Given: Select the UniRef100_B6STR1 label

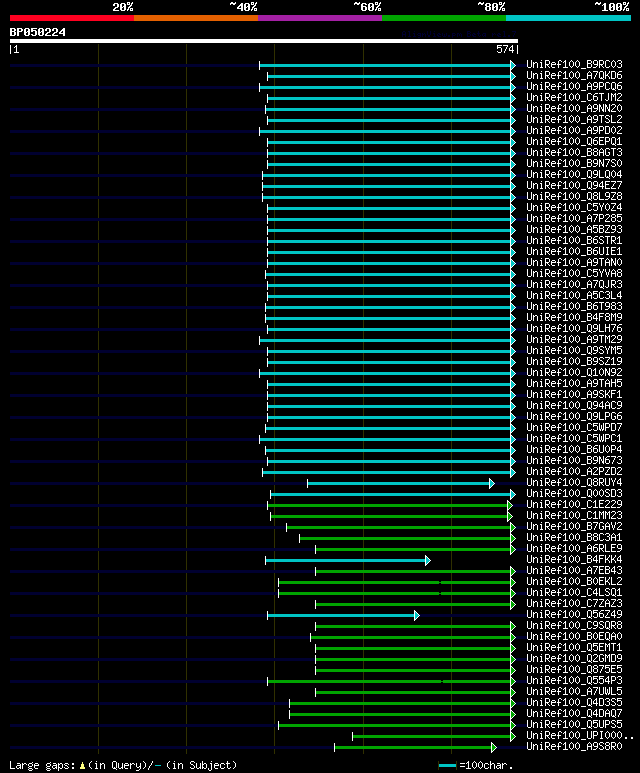Looking at the screenshot, I should (x=574, y=241).
